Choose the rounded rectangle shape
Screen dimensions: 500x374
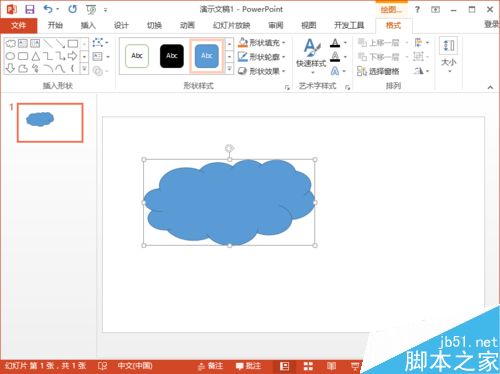click(23, 56)
